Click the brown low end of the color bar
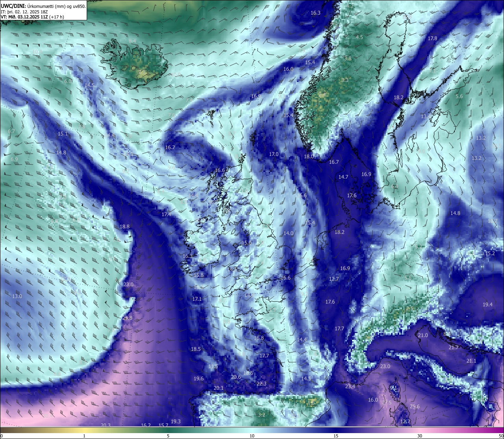The width and height of the screenshot is (504, 439). pos(8,430)
